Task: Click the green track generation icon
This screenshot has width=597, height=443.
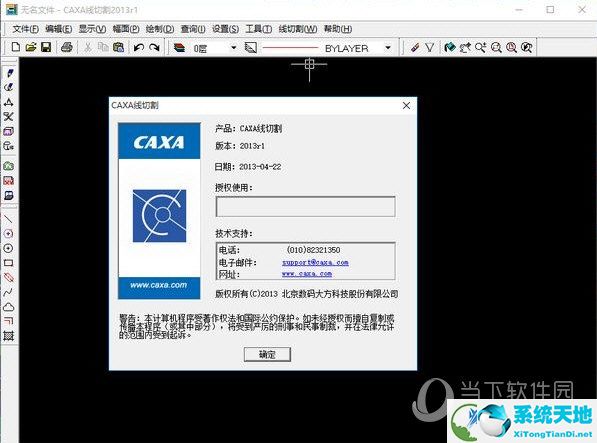Action: pyautogui.click(x=9, y=166)
